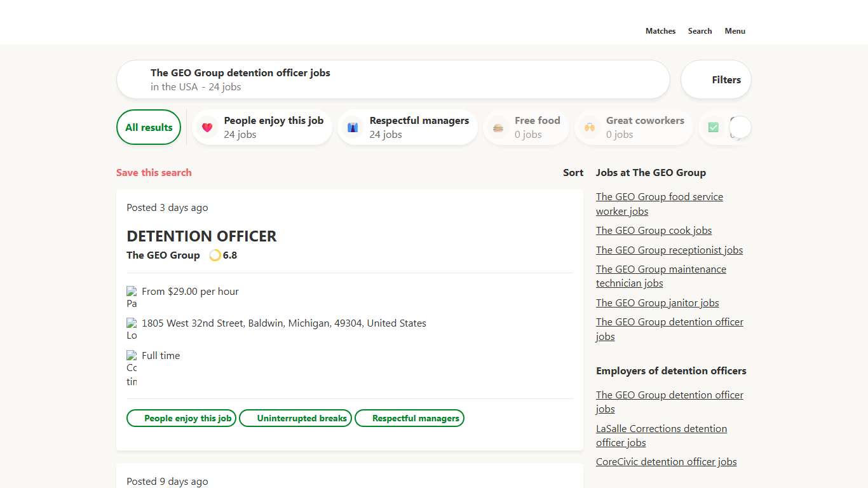
Task: Click the job search query field
Action: tap(393, 79)
